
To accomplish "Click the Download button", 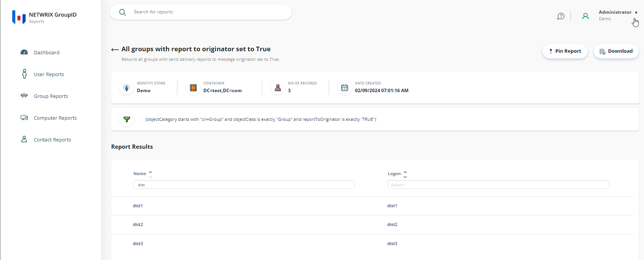I will [x=616, y=51].
